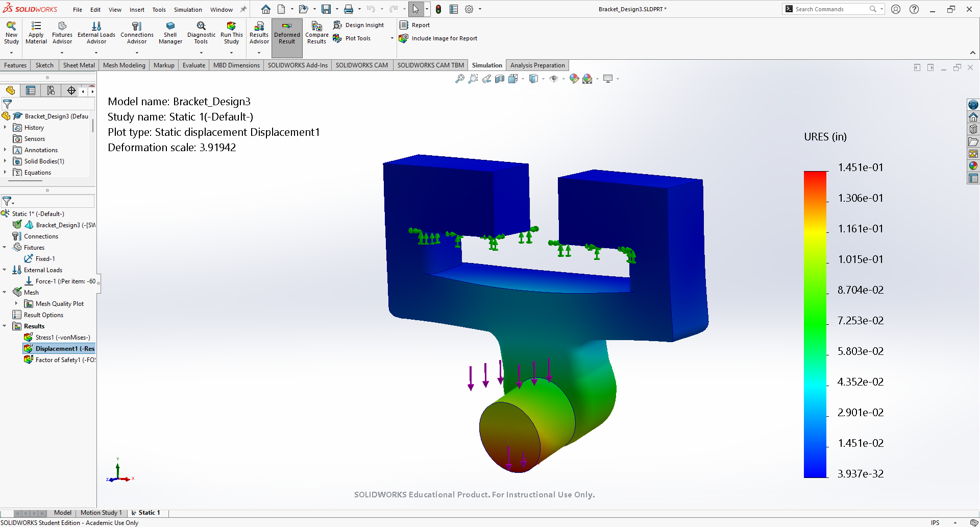Open Shell Manager tool
This screenshot has width=980, height=527.
[x=170, y=33]
